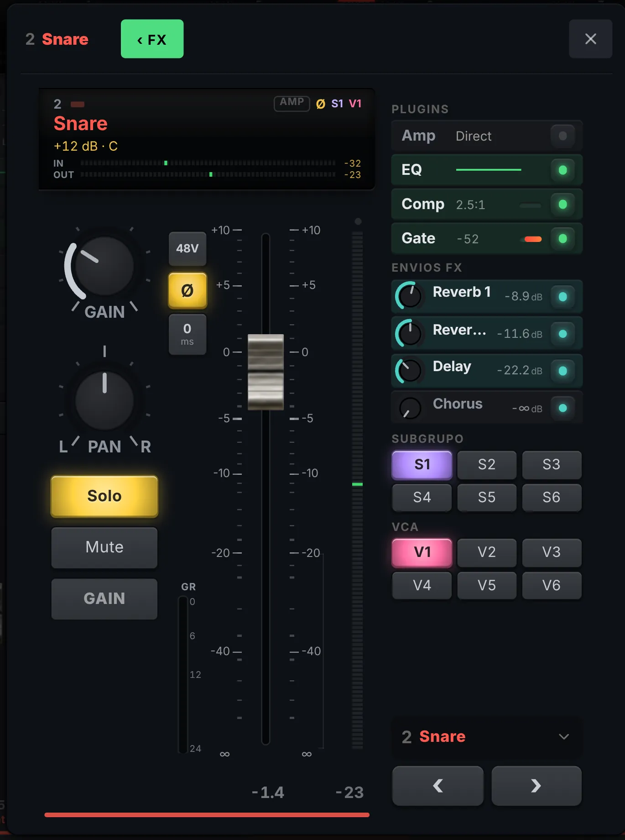Disable the Gate plugin power indicator
Screen dimensions: 625x840
coord(562,239)
